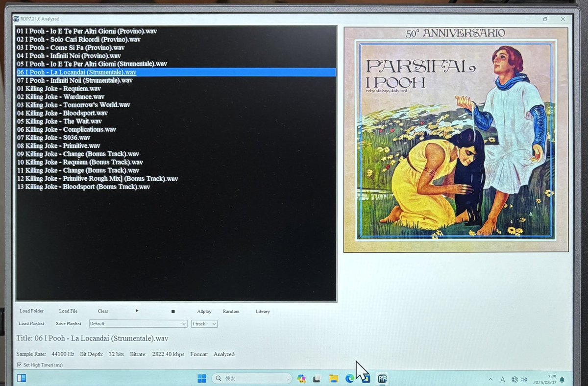The height and width of the screenshot is (386, 588).
Task: Open the volume speaker tray icon
Action: (524, 380)
